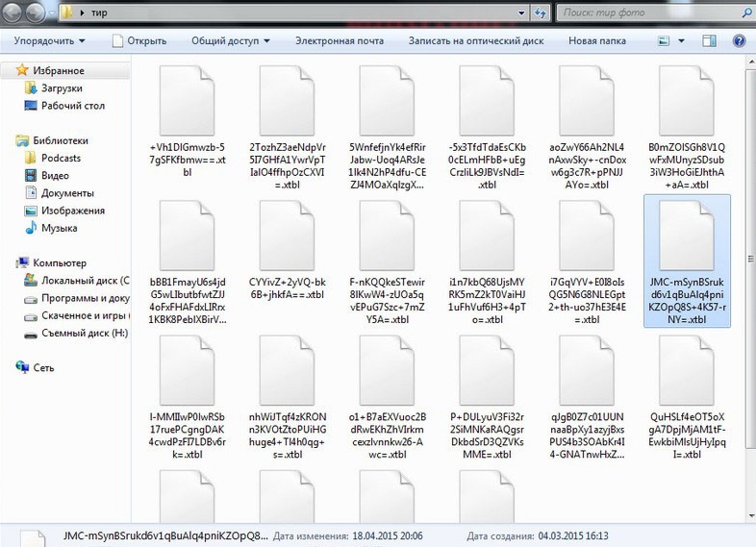Click the scrollbar up arrow

pos(750,62)
